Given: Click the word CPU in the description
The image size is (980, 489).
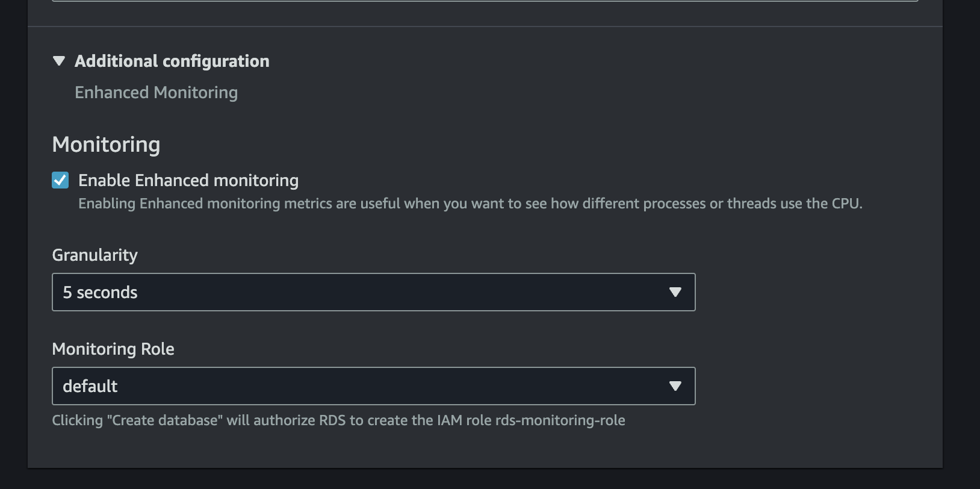Looking at the screenshot, I should 845,204.
